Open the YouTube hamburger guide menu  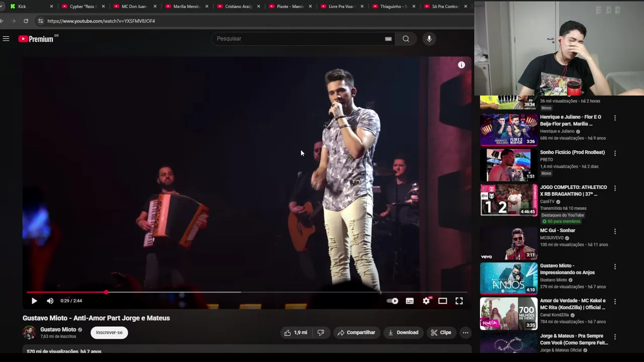6,39
